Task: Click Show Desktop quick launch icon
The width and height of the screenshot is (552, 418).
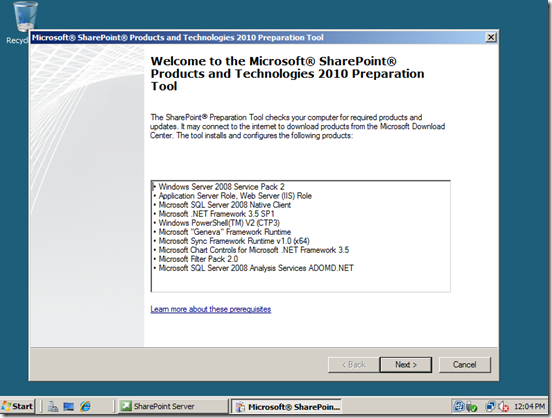Action: (69, 407)
